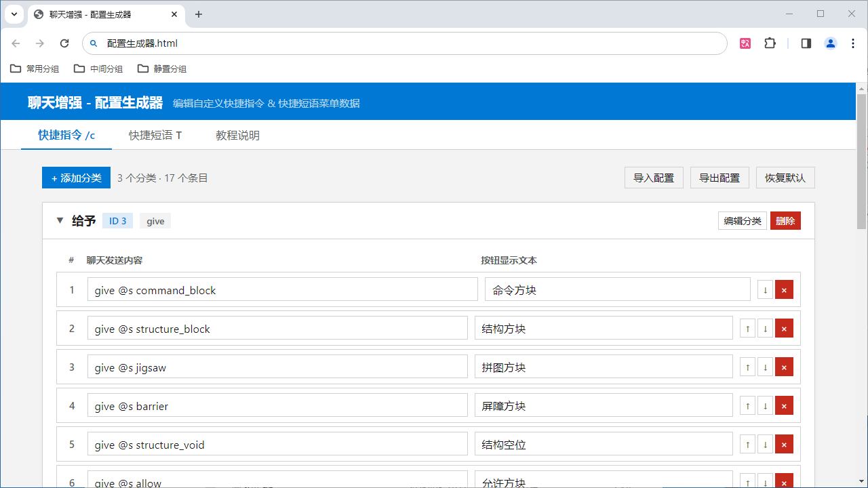Toggle browser side panel
Viewport: 868px width, 488px height.
pyautogui.click(x=806, y=43)
